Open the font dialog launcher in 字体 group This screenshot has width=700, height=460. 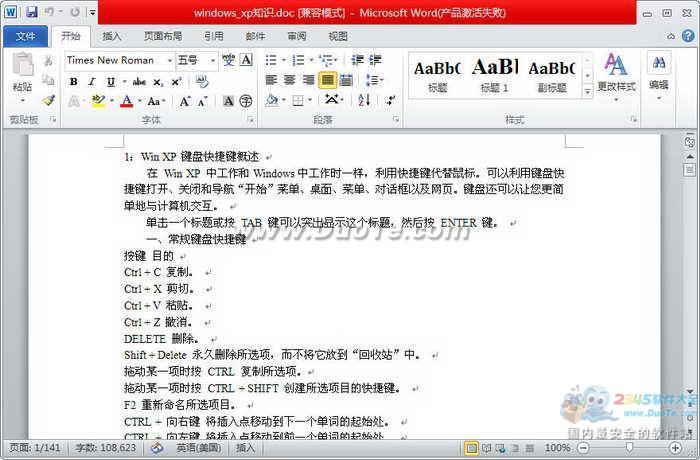pos(251,120)
